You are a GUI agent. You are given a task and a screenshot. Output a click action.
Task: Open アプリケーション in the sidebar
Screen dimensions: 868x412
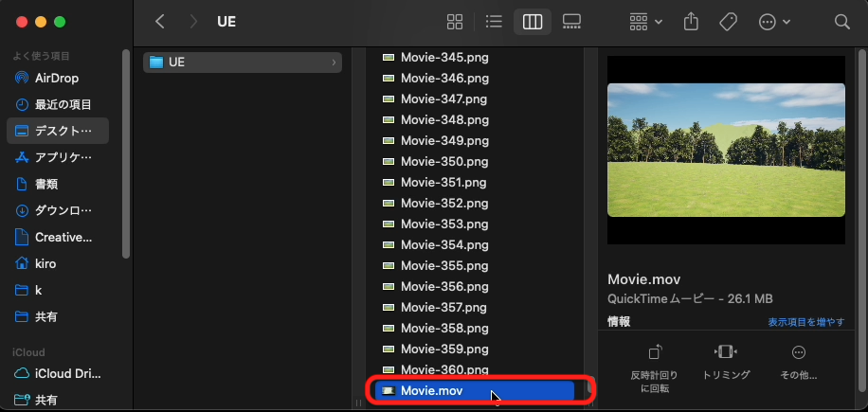point(58,157)
